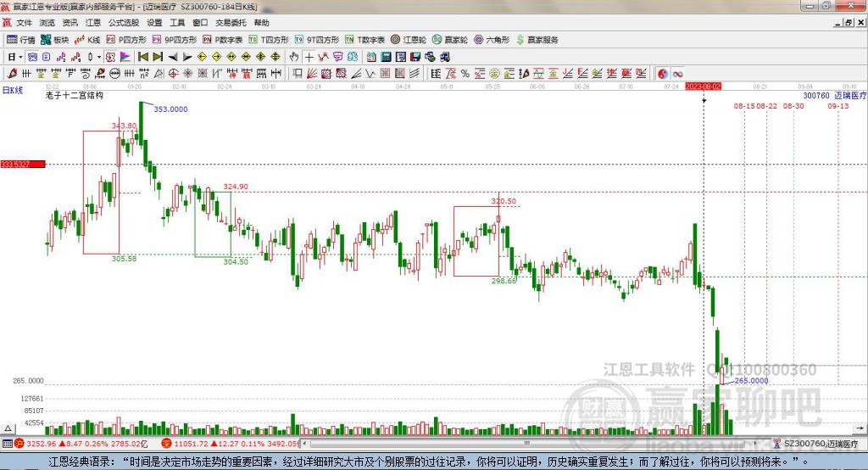
Task: Open the 江恩轮 Gann wheel tool
Action: (x=409, y=40)
